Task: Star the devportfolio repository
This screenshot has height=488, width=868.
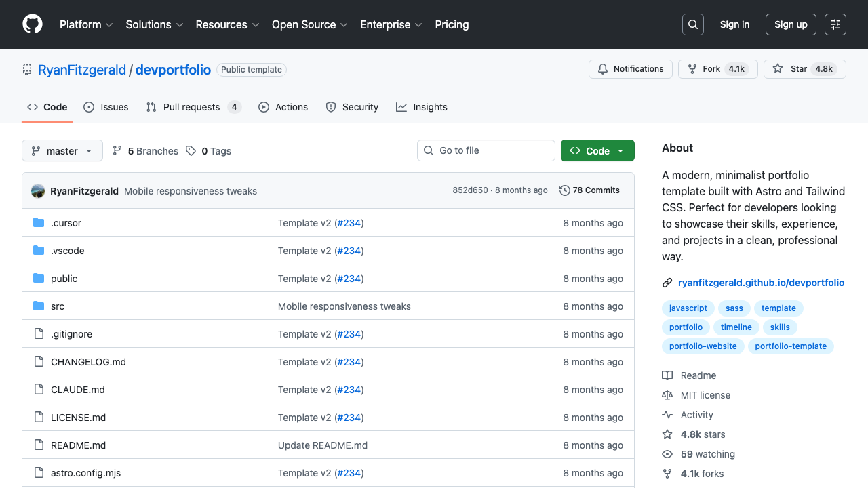Action: 804,68
